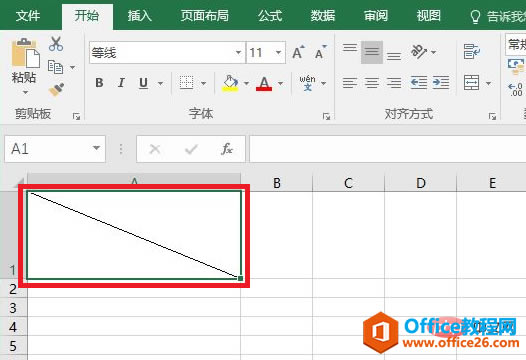
Task: Decrease cell indent
Action: (419, 83)
